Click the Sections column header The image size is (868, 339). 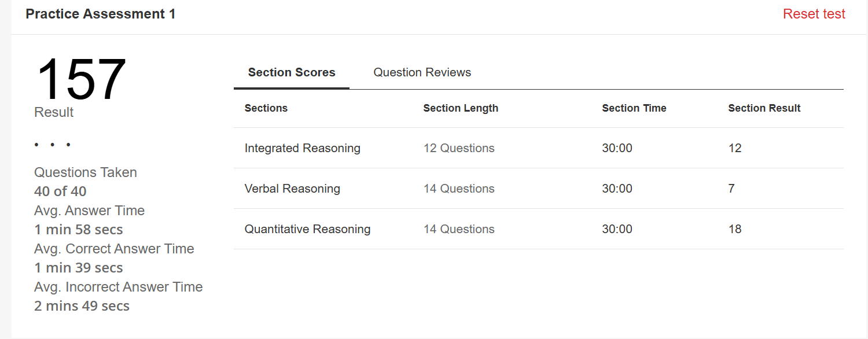coord(266,108)
